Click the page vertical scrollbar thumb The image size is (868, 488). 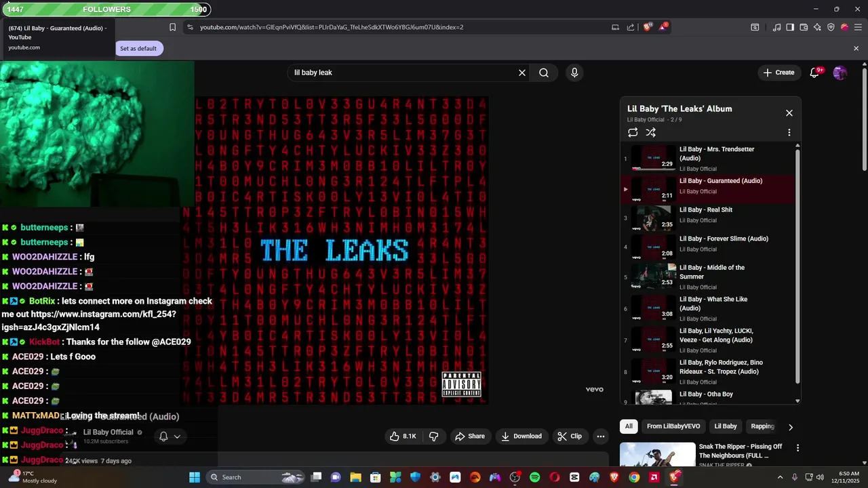(864, 119)
